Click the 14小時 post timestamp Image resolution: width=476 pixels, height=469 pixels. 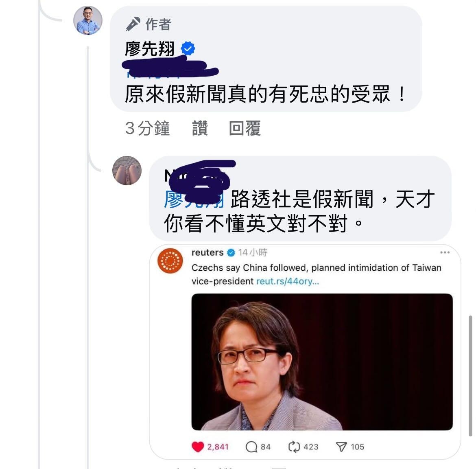tap(253, 252)
